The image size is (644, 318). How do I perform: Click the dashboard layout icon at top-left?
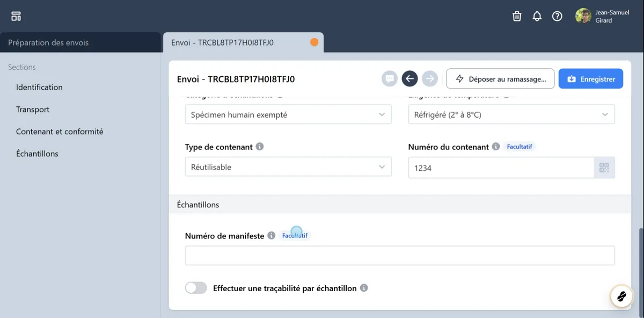click(x=16, y=16)
